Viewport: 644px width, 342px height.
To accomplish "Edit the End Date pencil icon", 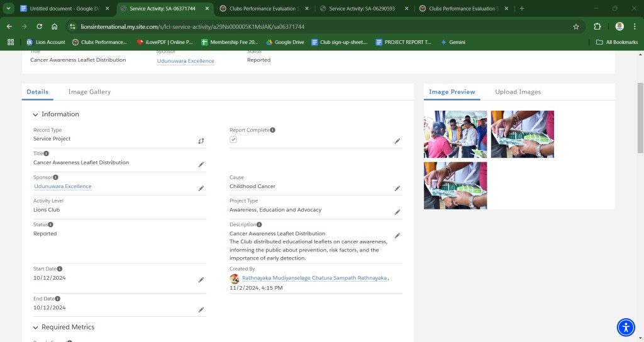I will [201, 310].
